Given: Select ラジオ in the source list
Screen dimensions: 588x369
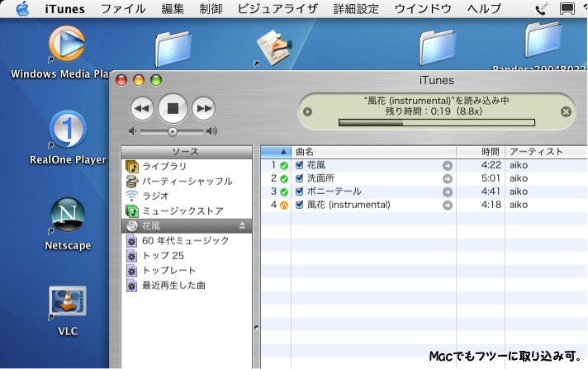Looking at the screenshot, I should point(187,196).
